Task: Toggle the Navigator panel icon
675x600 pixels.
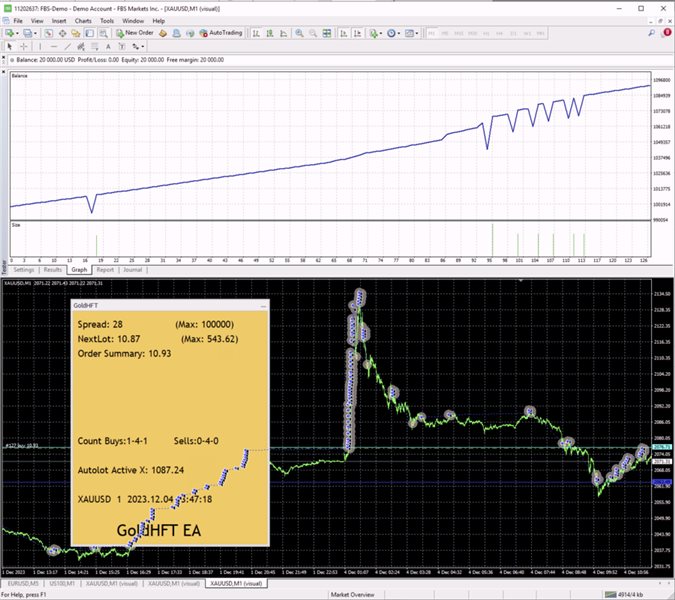Action: coord(76,33)
